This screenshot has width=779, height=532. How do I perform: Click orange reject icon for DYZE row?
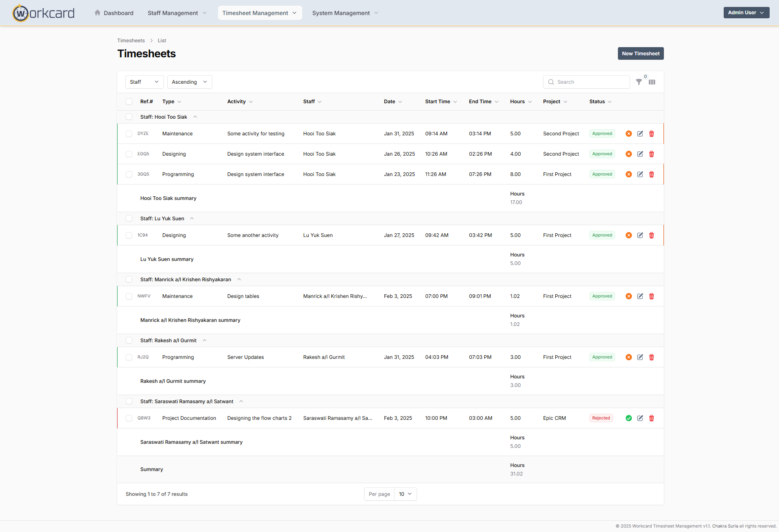coord(628,134)
